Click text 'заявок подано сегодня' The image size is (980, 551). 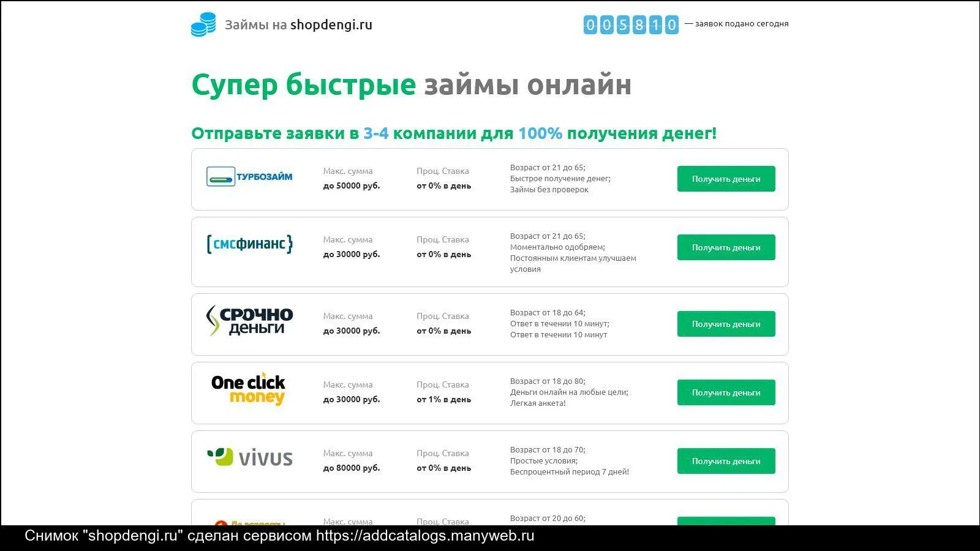coord(742,24)
